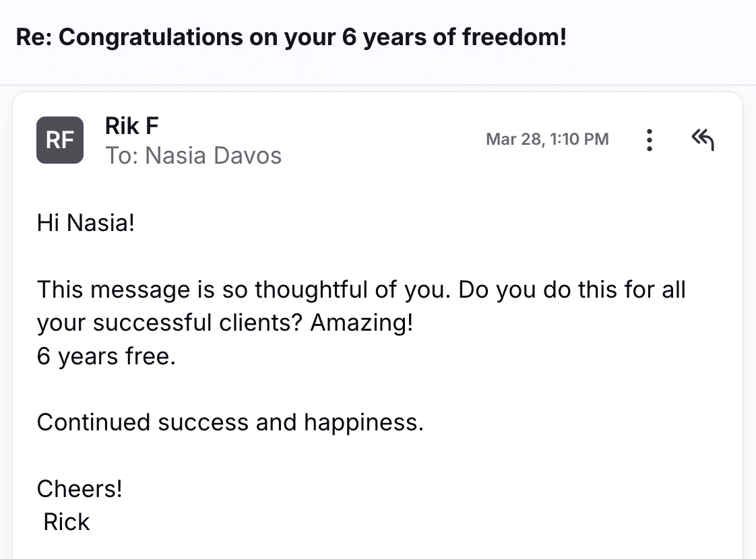Image resolution: width=756 pixels, height=559 pixels.
Task: Click the signature 'Rick' at the bottom
Action: 65,521
